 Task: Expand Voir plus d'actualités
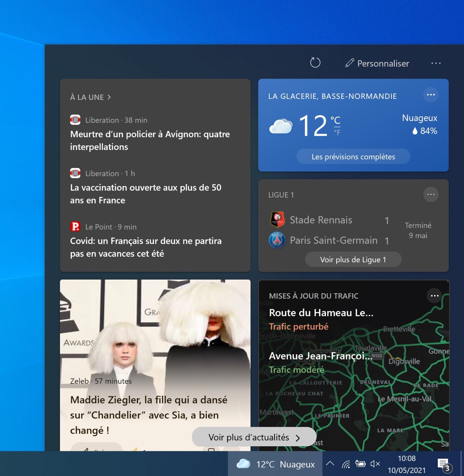(254, 437)
